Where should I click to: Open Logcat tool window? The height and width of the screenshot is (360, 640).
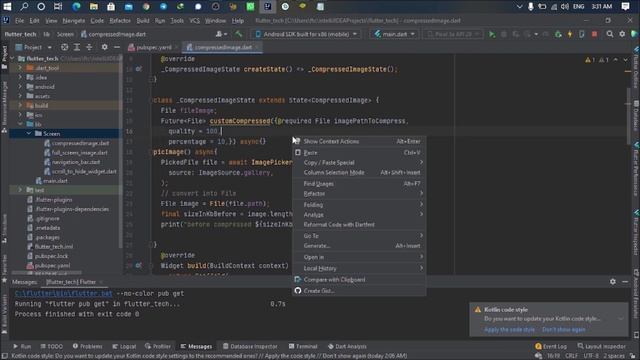(x=124, y=346)
